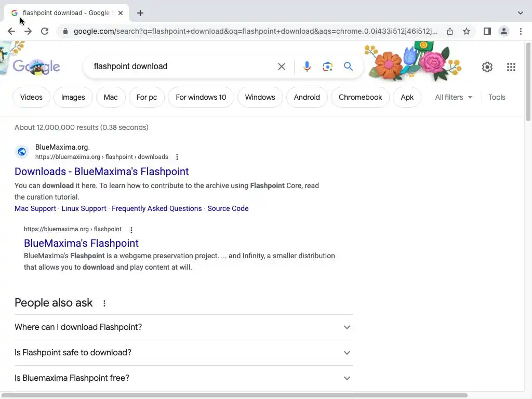
Task: Open the tab search chevron
Action: [x=521, y=13]
